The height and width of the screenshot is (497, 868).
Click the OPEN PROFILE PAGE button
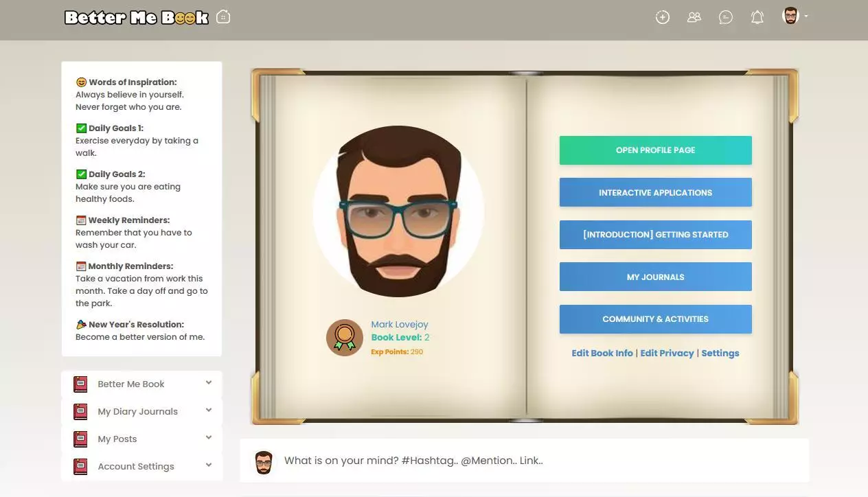click(x=655, y=150)
